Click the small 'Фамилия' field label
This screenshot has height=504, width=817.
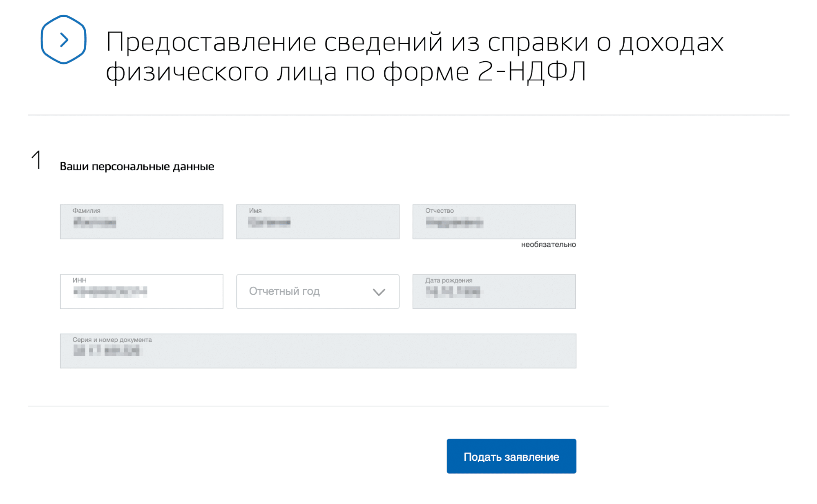click(86, 211)
